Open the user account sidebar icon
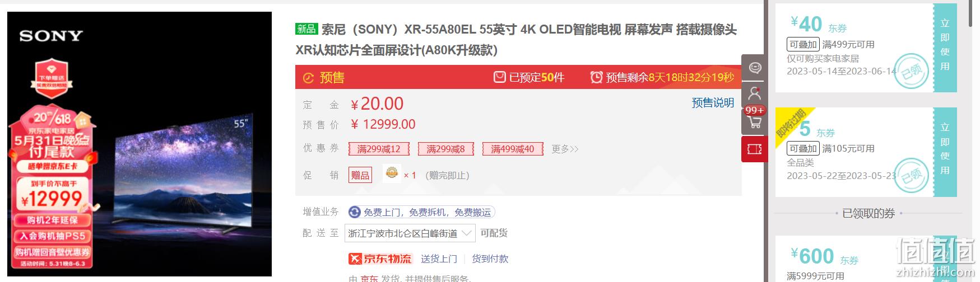 (x=755, y=93)
